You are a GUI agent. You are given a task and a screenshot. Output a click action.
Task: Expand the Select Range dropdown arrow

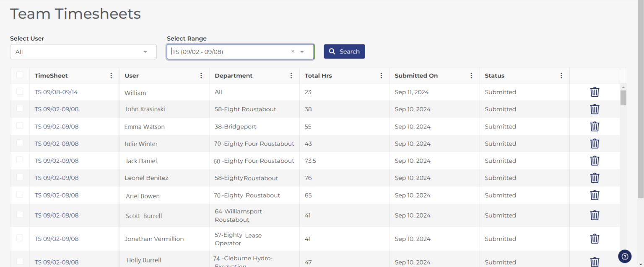(302, 51)
